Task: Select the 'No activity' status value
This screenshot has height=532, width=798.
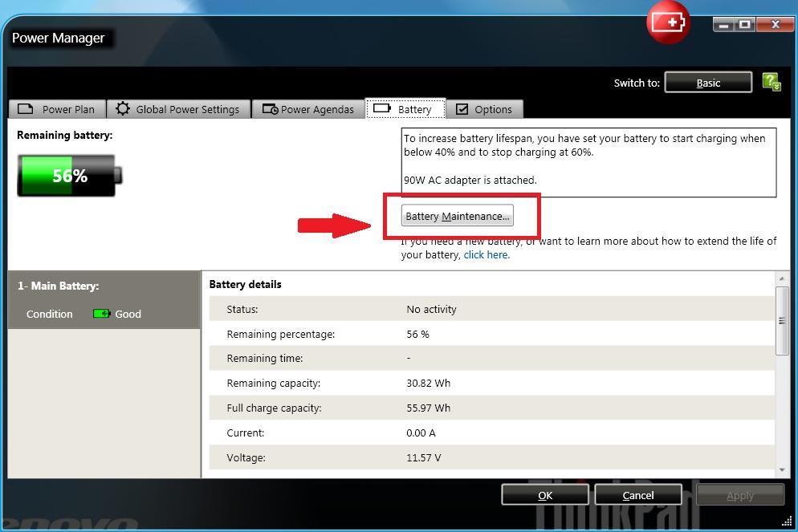Action: tap(431, 309)
